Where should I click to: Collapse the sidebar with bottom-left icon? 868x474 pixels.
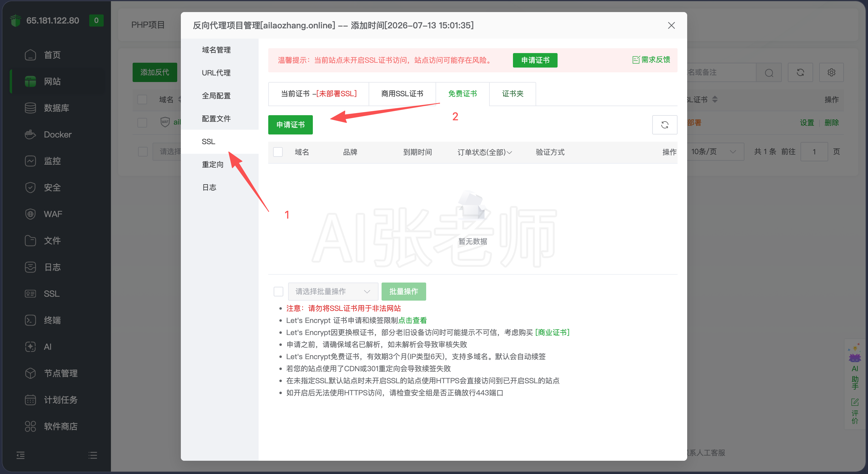(x=20, y=456)
